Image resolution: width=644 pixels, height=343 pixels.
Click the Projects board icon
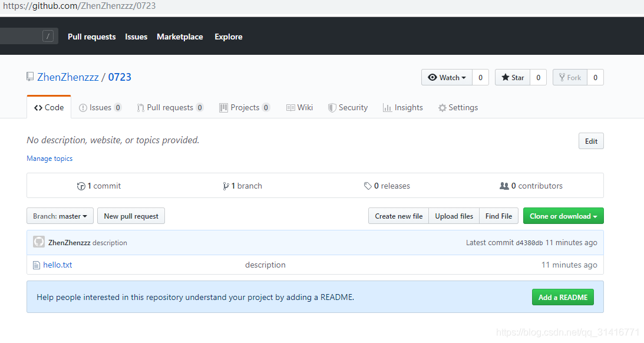pyautogui.click(x=223, y=108)
